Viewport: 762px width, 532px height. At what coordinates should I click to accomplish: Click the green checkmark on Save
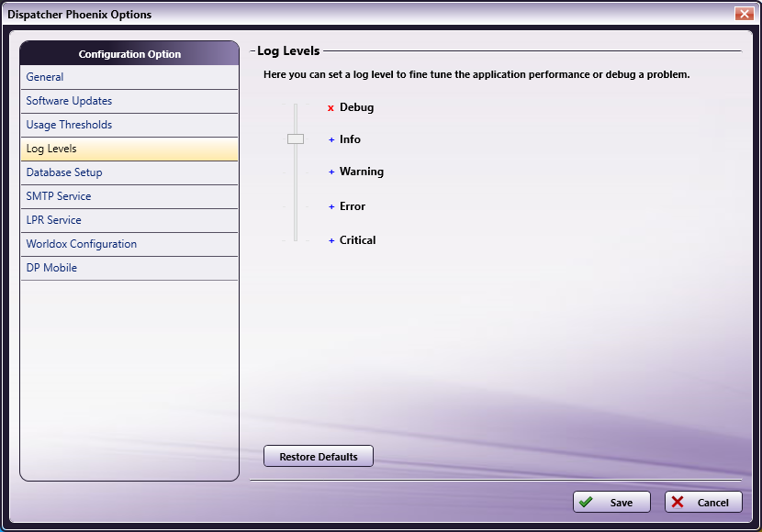[x=586, y=502]
